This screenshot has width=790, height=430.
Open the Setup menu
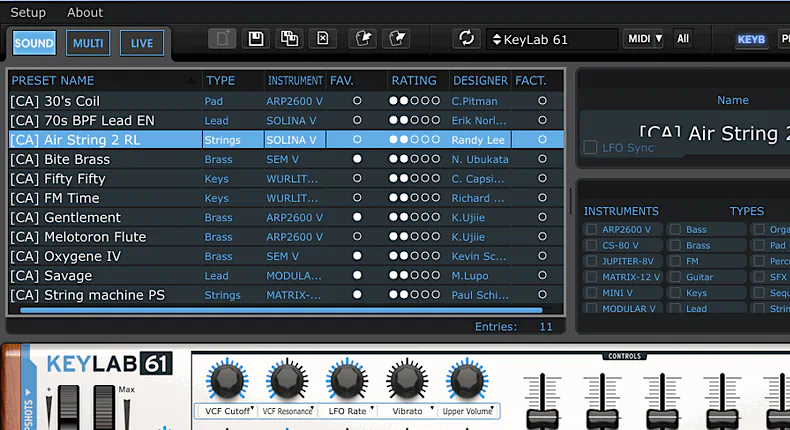click(28, 13)
